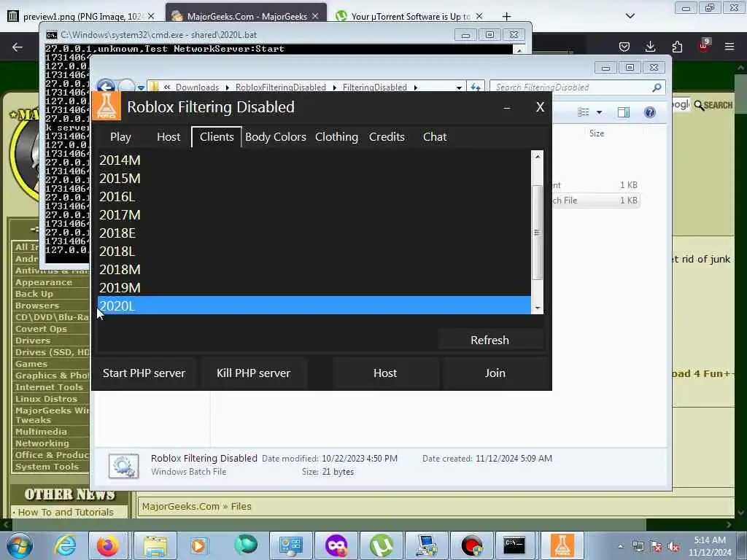Launch Internet Explorer from the taskbar
This screenshot has height=560, width=747.
click(x=64, y=545)
